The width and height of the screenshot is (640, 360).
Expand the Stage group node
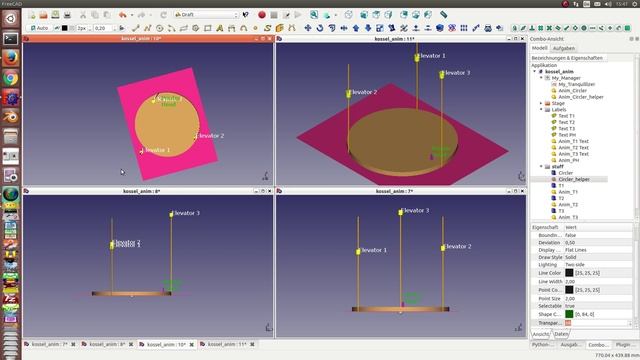click(x=541, y=103)
